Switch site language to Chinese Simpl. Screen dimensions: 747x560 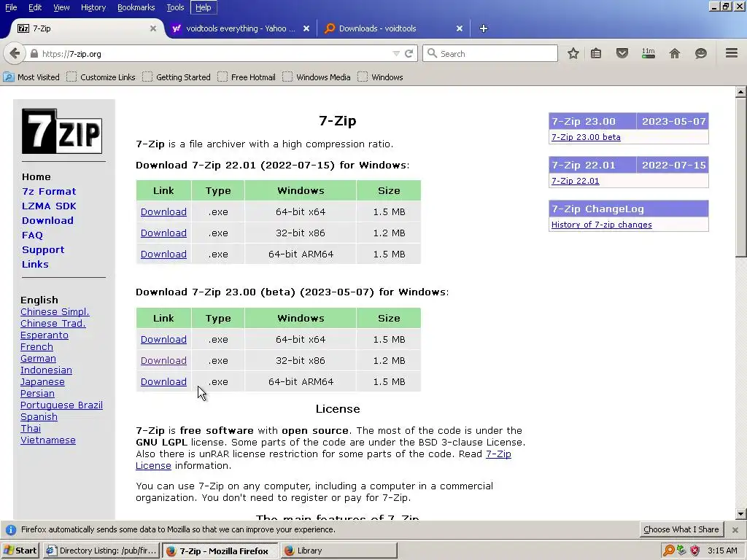click(x=55, y=312)
